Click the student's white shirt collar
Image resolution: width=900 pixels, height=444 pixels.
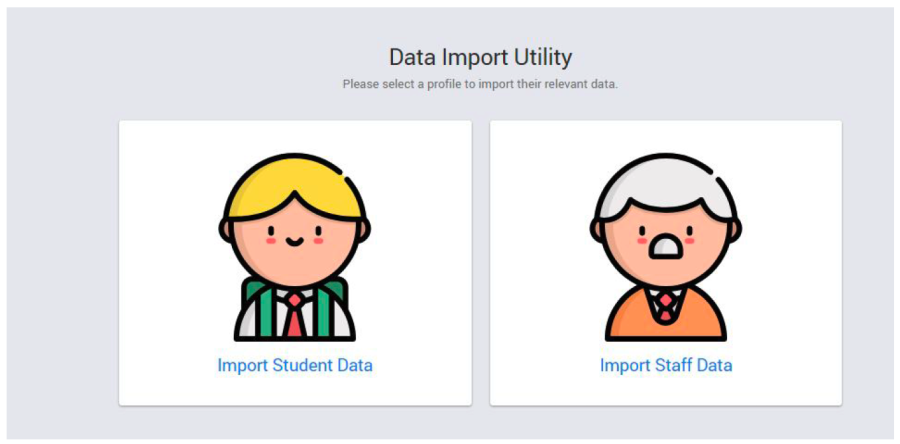(x=279, y=298)
